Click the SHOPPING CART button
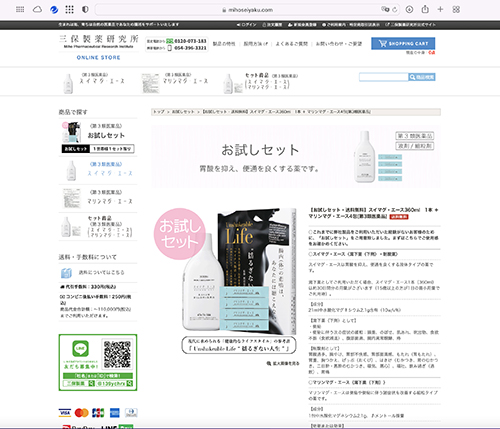 coord(403,43)
